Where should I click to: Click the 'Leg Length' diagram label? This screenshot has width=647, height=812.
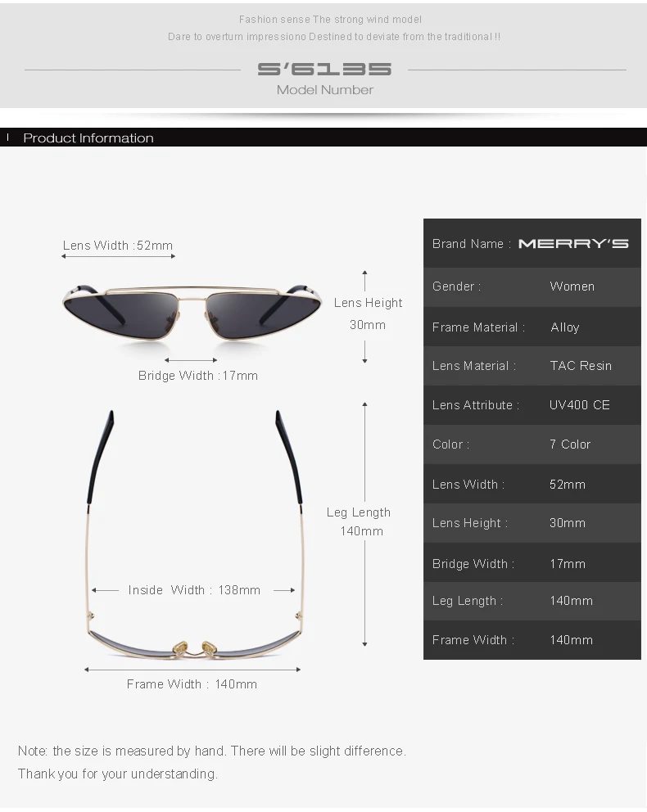point(359,512)
